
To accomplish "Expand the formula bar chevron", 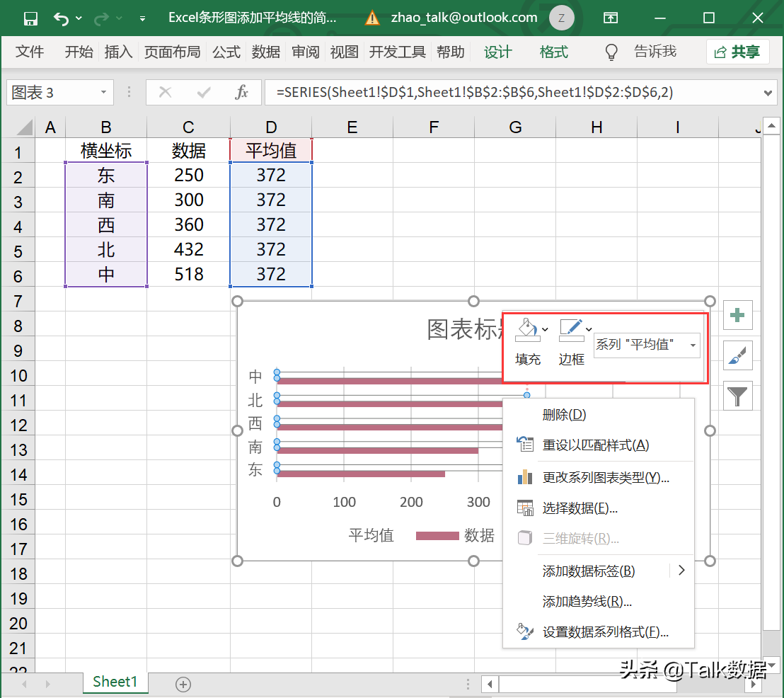I will click(768, 93).
